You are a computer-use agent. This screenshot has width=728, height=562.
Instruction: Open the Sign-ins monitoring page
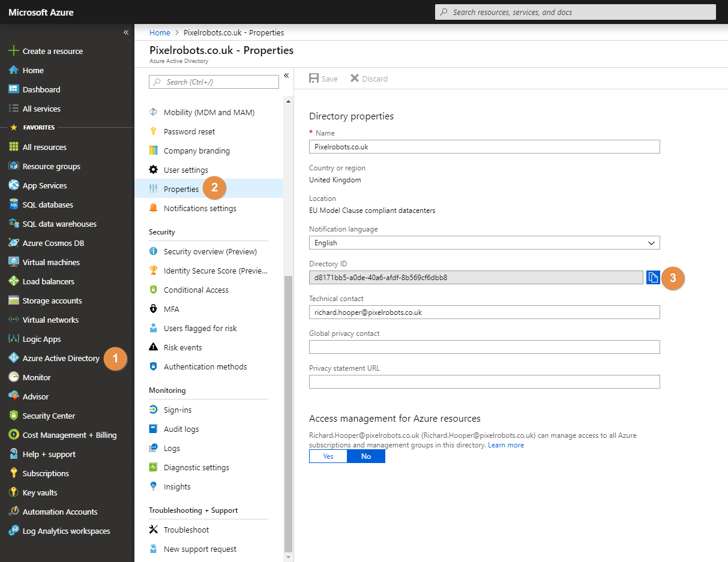176,409
